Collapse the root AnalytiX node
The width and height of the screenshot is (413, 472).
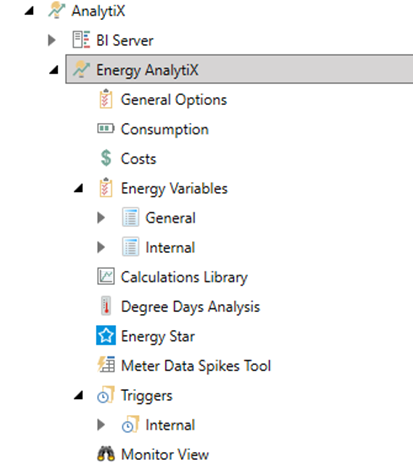pos(29,11)
